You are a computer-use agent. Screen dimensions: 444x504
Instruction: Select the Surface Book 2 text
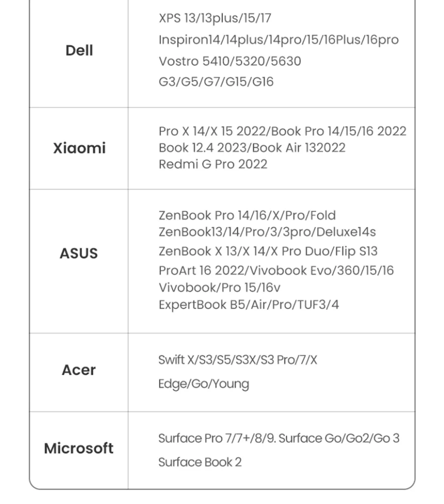coord(200,462)
